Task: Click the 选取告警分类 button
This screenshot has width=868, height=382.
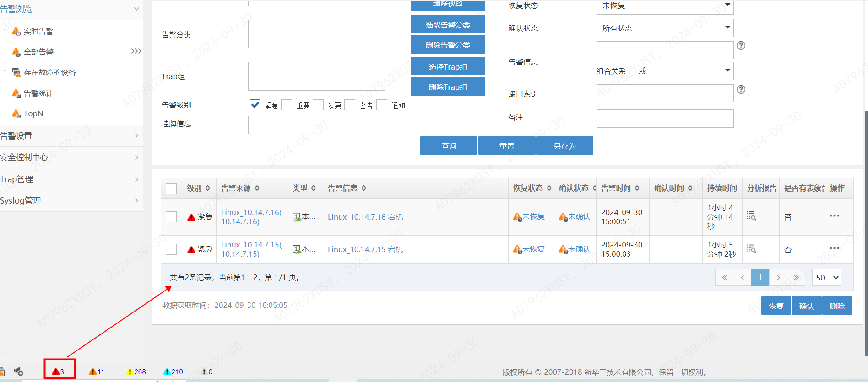Action: click(x=448, y=25)
